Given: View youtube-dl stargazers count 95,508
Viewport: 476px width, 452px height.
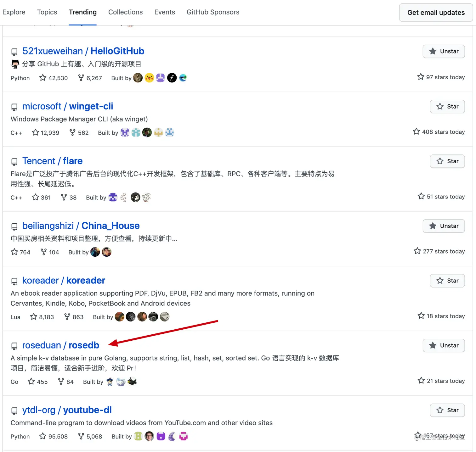Looking at the screenshot, I should coord(54,437).
